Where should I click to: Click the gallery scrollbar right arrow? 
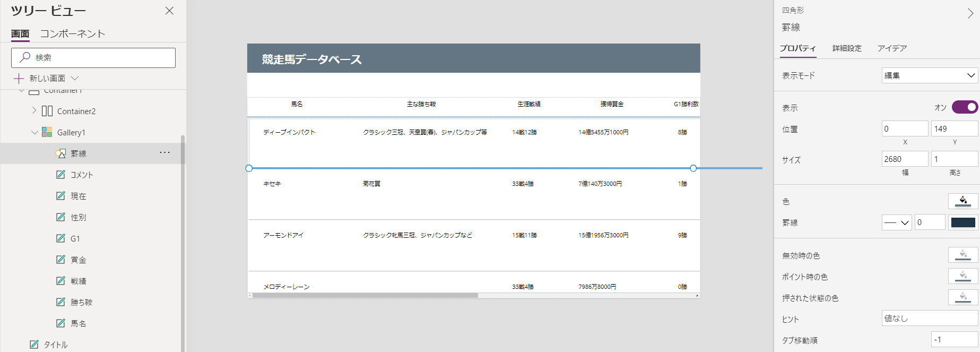point(697,296)
